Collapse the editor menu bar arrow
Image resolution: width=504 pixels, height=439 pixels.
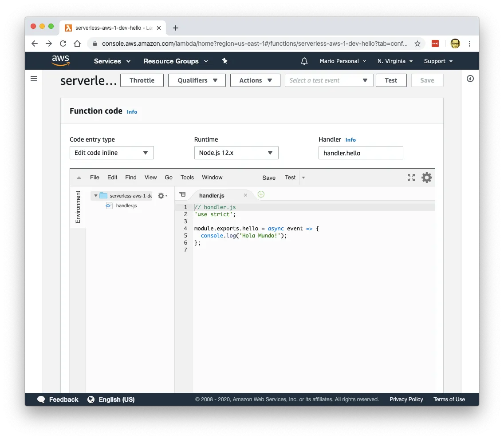click(79, 178)
